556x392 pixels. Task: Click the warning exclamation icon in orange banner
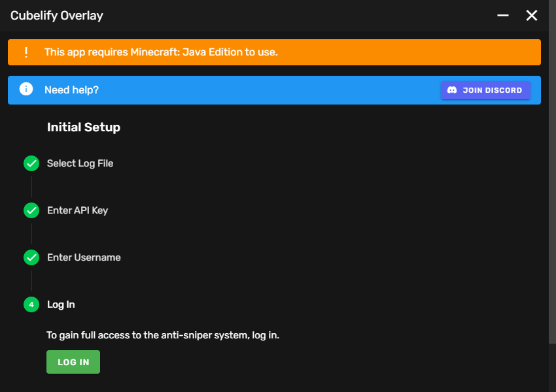click(26, 52)
